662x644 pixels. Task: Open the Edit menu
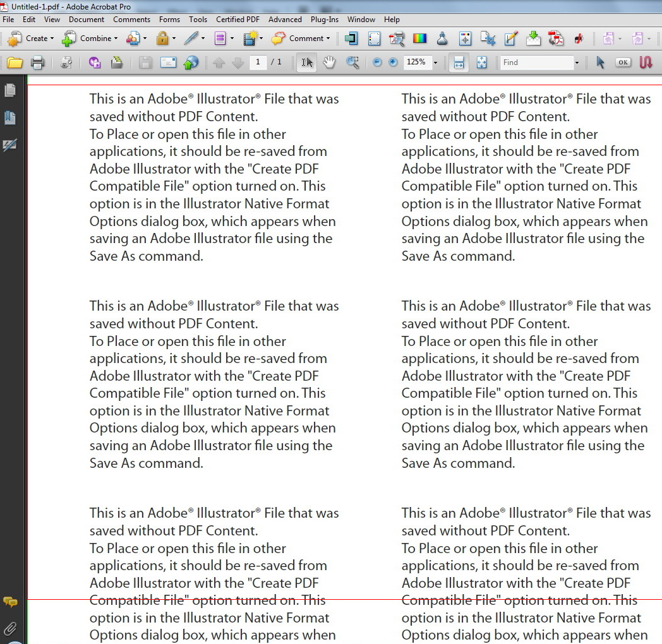29,20
